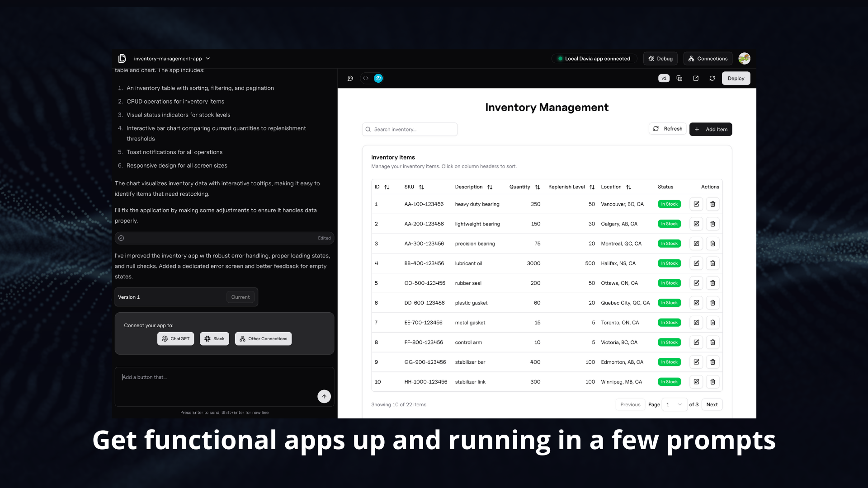Edit the heavy duty bearing row
The image size is (868, 488).
(696, 204)
